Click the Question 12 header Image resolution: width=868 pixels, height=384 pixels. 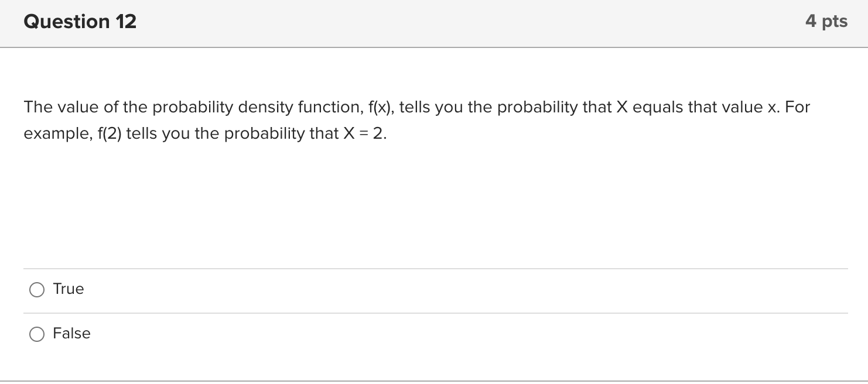point(79,21)
